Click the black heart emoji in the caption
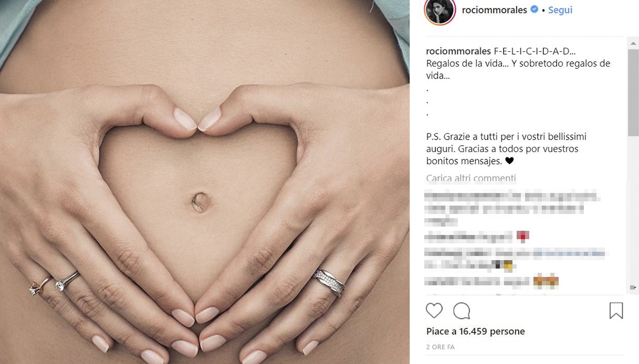The width and height of the screenshot is (639, 364). [x=509, y=161]
